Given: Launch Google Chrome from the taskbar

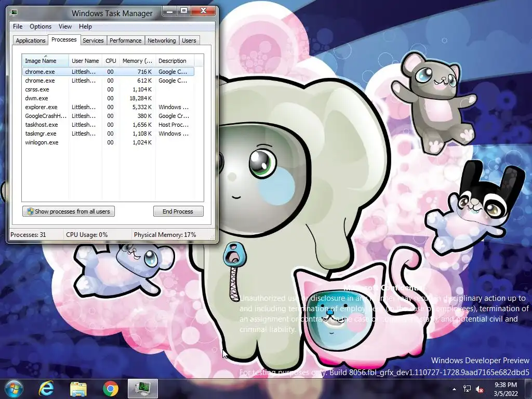Looking at the screenshot, I should click(111, 389).
